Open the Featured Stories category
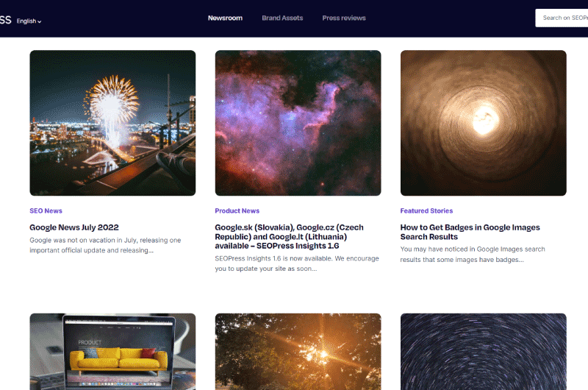This screenshot has width=588, height=390. click(x=426, y=211)
